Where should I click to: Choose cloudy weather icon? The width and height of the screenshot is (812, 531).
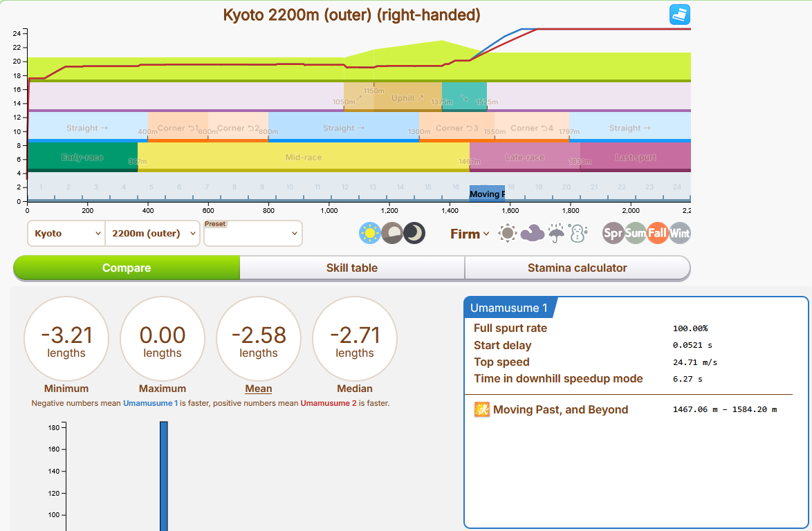(532, 234)
